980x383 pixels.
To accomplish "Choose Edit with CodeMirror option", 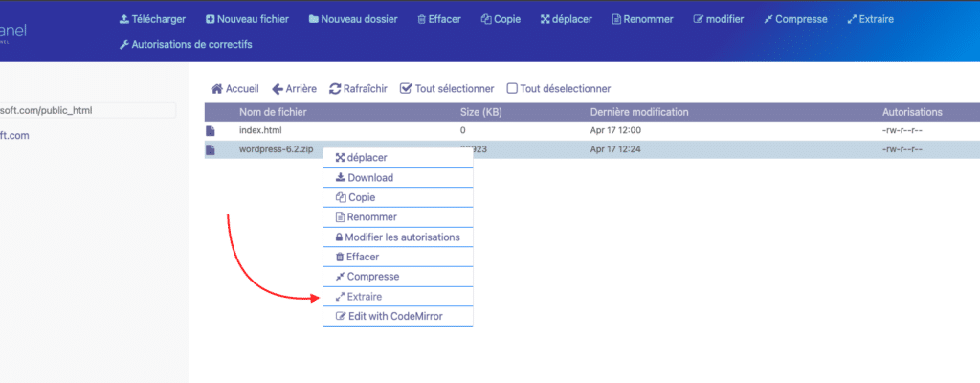I will point(397,316).
